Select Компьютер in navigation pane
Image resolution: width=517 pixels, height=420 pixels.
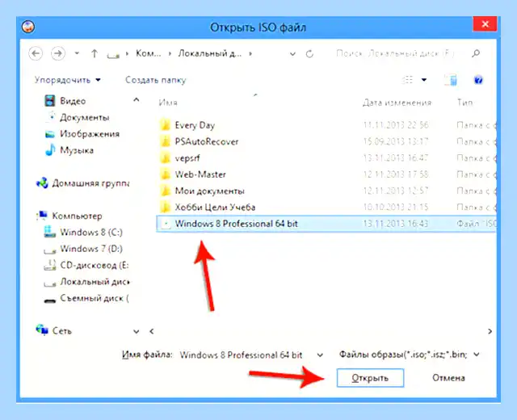77,216
